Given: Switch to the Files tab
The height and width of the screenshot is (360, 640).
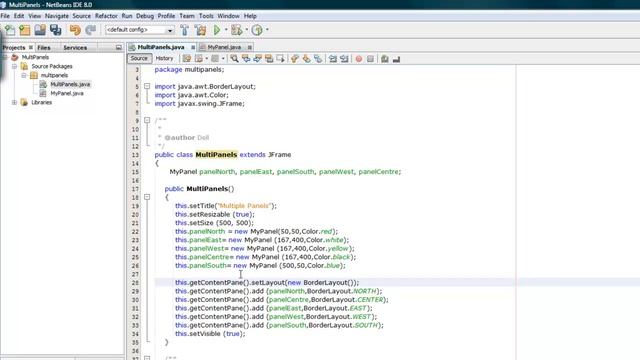Looking at the screenshot, I should point(44,47).
